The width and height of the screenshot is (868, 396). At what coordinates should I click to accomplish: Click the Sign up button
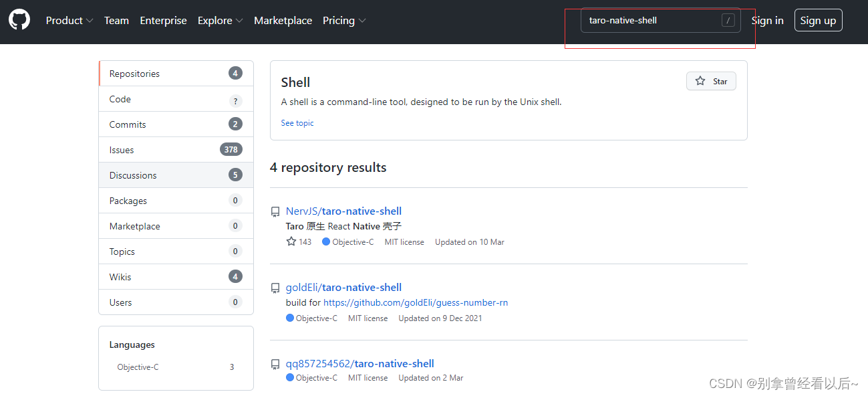(x=818, y=20)
